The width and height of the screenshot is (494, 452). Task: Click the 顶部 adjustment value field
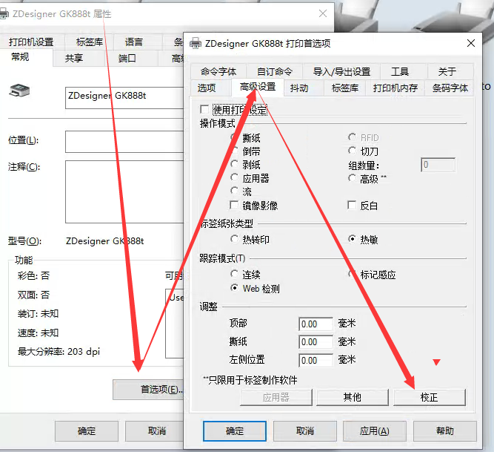(316, 324)
